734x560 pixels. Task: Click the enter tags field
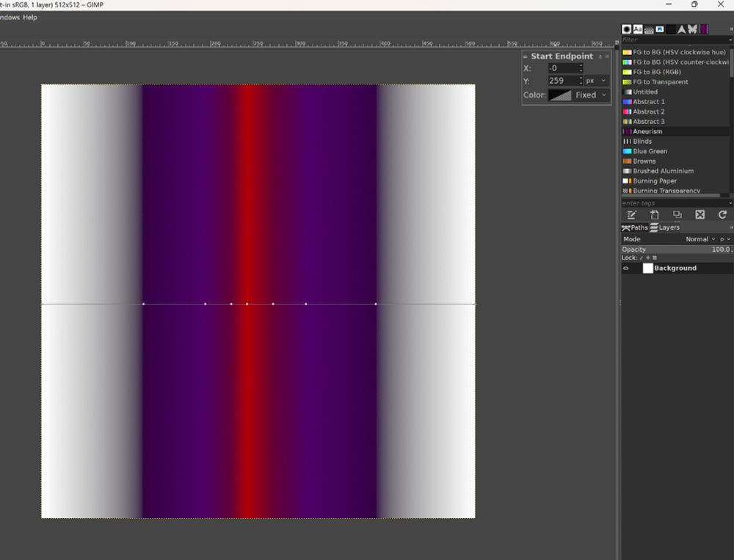tap(675, 203)
